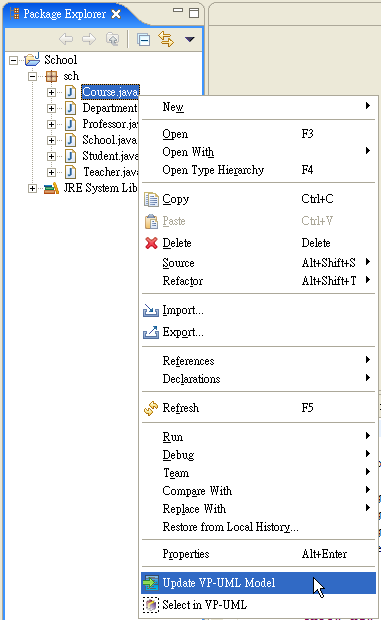Viewport: 381px width, 620px height.
Task: Open the Package Explorer view menu arrow
Action: tap(190, 39)
